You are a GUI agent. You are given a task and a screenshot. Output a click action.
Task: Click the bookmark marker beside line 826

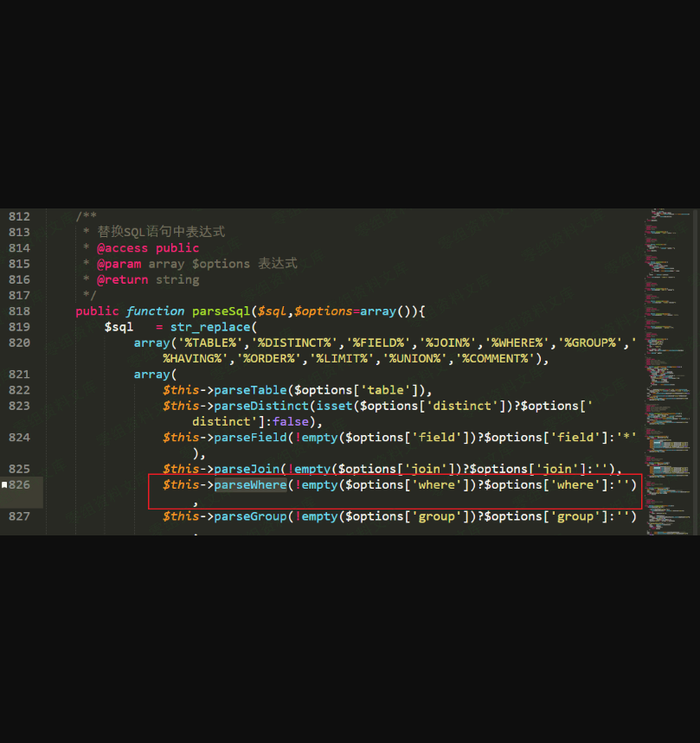(x=4, y=485)
